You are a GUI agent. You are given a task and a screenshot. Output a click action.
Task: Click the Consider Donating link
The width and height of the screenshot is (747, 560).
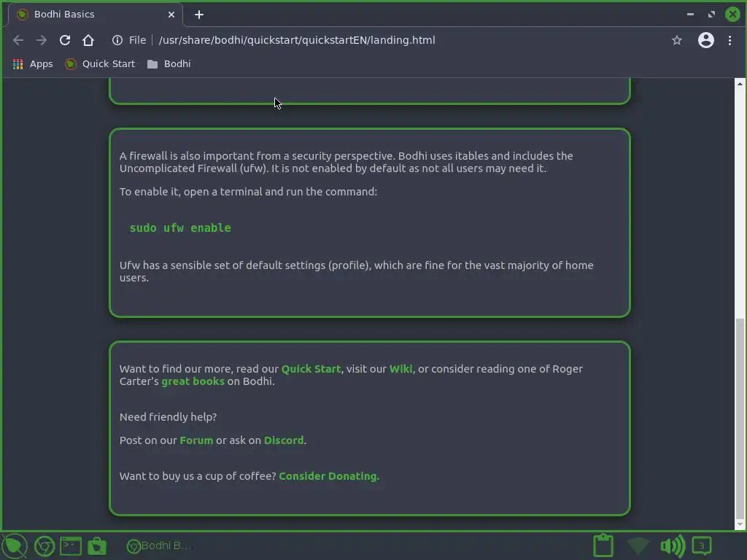329,476
